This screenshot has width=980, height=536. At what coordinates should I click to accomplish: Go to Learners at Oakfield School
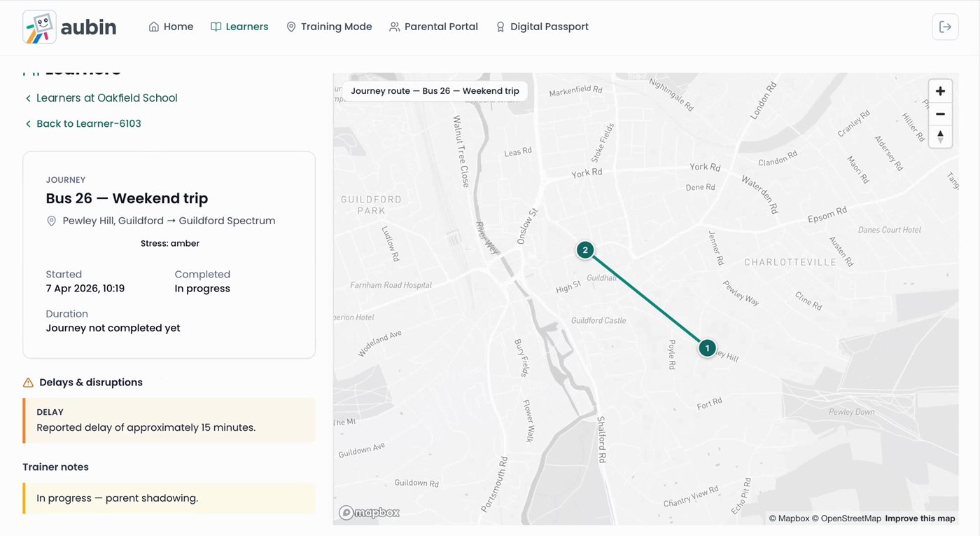[x=101, y=98]
